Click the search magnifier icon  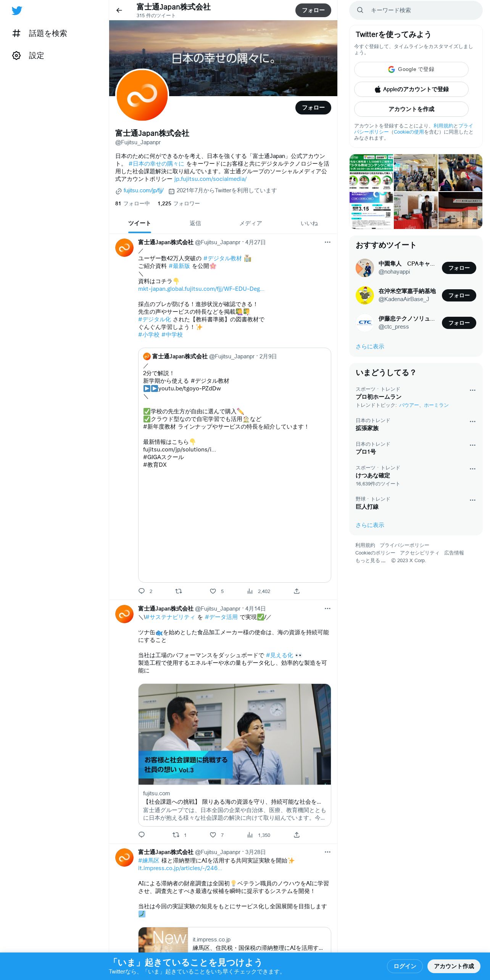tap(360, 10)
